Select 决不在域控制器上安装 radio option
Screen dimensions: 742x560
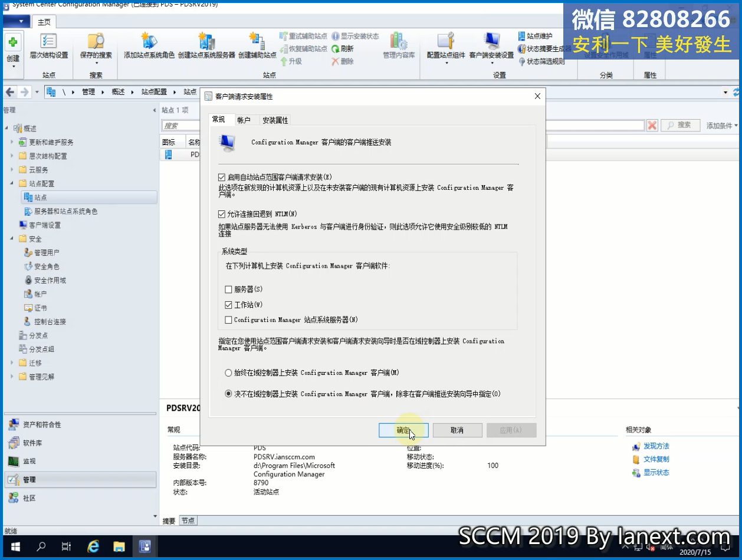click(x=229, y=394)
